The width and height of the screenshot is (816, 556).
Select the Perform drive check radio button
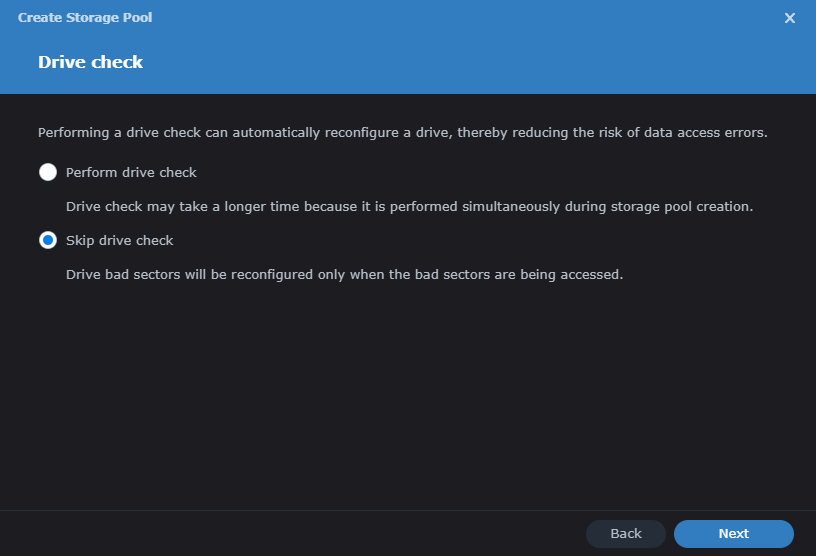(48, 172)
